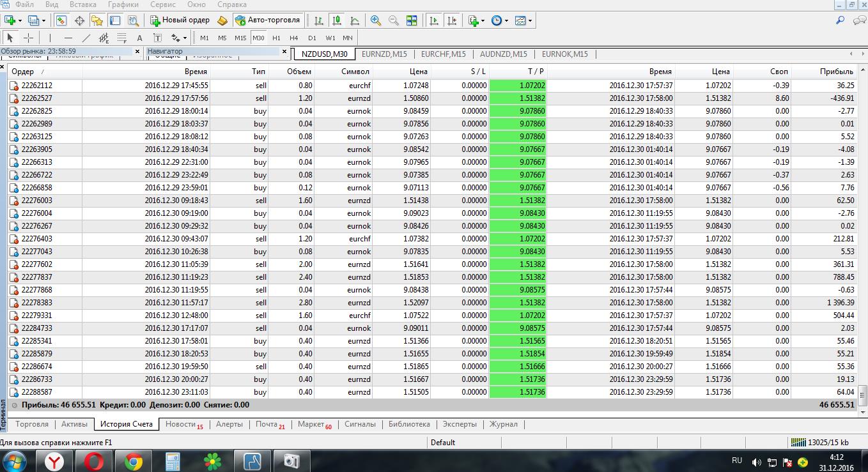Switch to the EURNZD,M15 chart tab
868x472 pixels.
[x=384, y=54]
